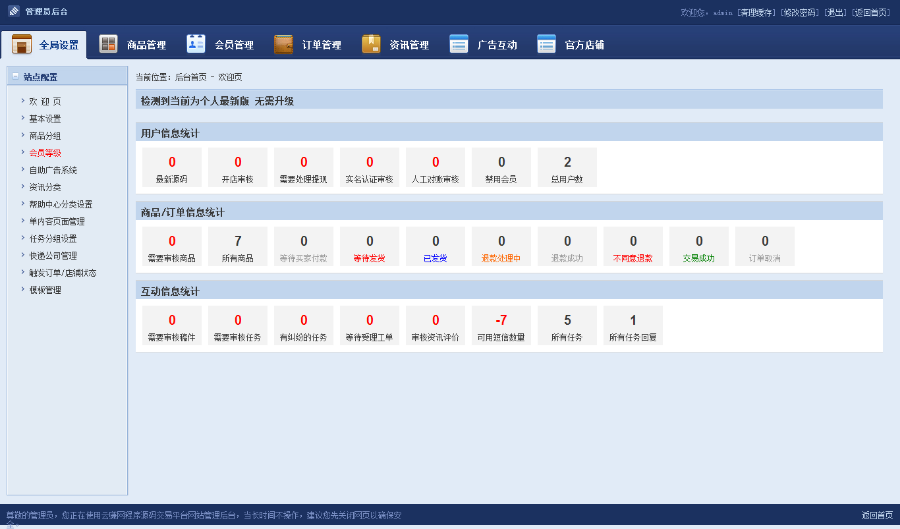Click the footer 返回首页 link
Image resolution: width=900 pixels, height=529 pixels.
coord(877,515)
